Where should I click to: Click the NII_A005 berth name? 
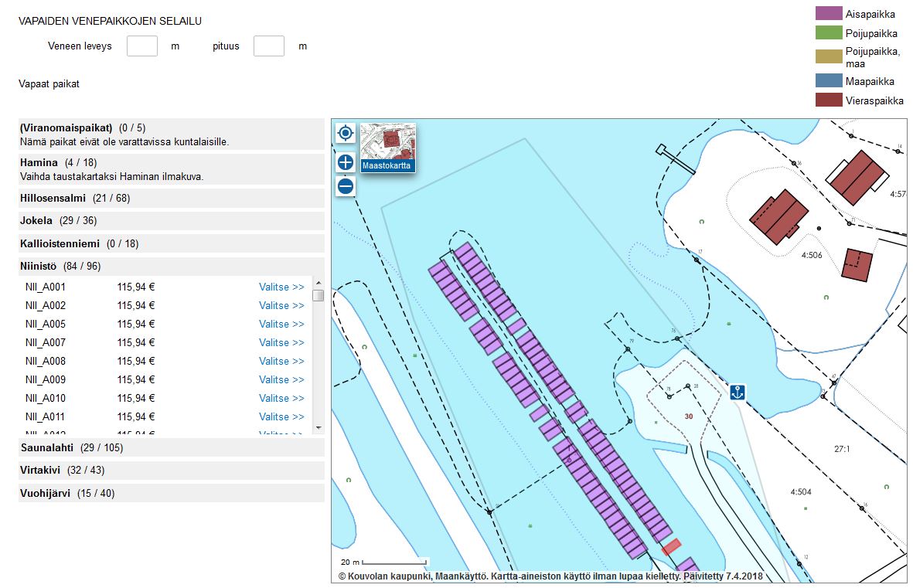pyautogui.click(x=46, y=325)
